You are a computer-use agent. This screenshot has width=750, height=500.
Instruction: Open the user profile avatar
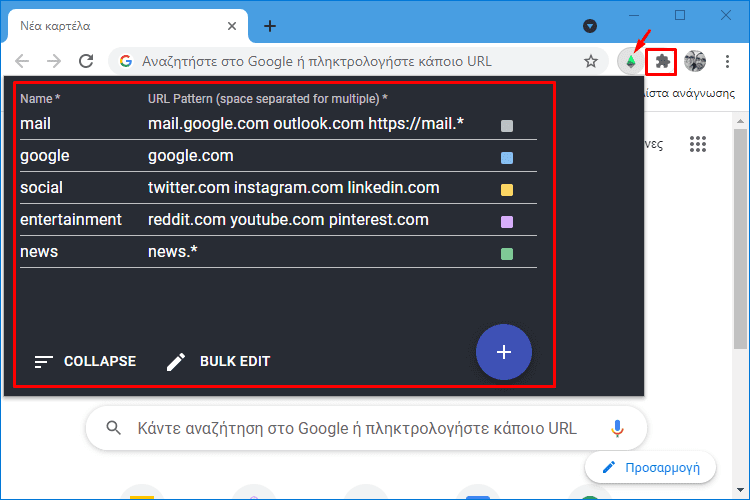pos(695,61)
